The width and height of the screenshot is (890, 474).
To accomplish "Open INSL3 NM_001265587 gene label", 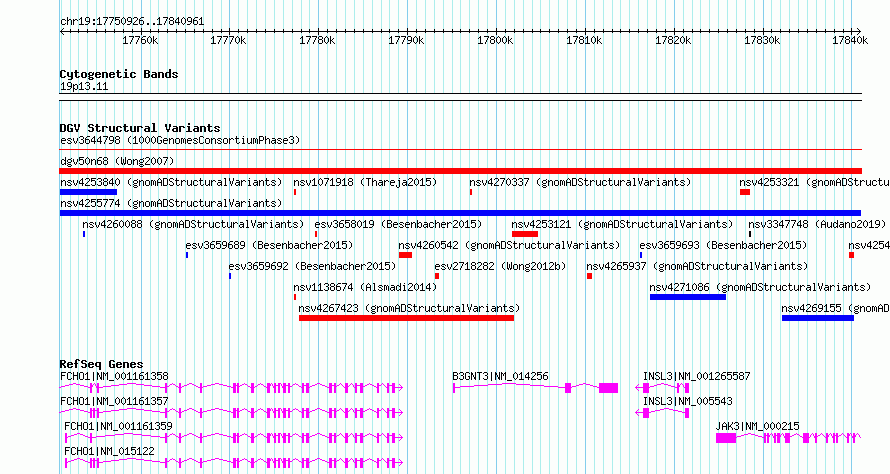I will (x=696, y=376).
